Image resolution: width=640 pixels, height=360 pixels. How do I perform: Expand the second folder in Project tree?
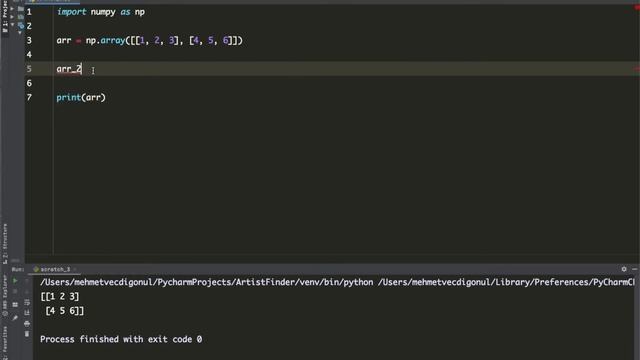12,17
